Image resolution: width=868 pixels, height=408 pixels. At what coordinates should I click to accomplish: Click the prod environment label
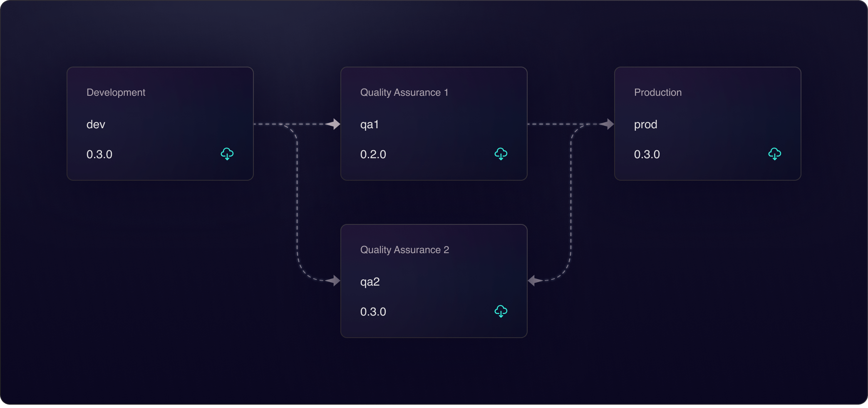(645, 124)
